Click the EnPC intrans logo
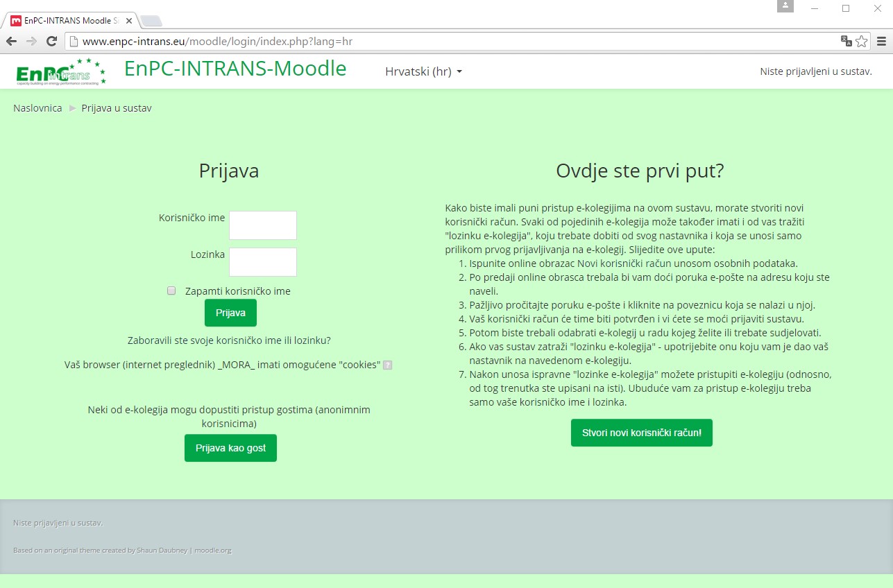The height and width of the screenshot is (588, 893). [x=61, y=71]
